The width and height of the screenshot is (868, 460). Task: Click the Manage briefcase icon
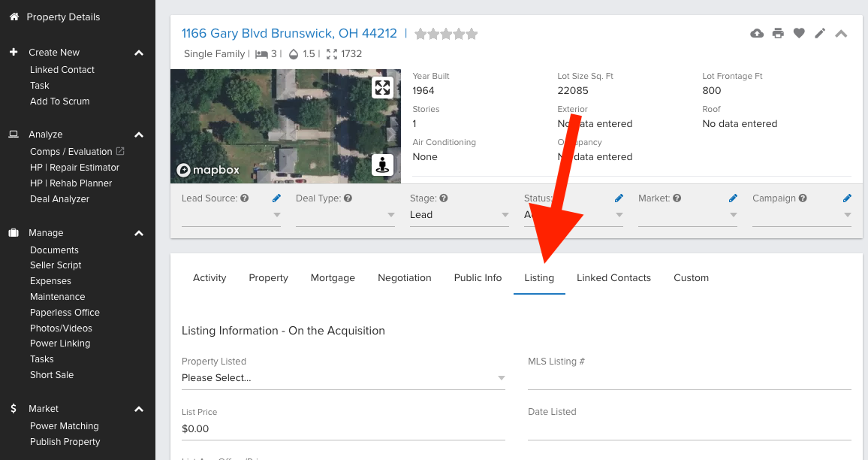pyautogui.click(x=14, y=233)
